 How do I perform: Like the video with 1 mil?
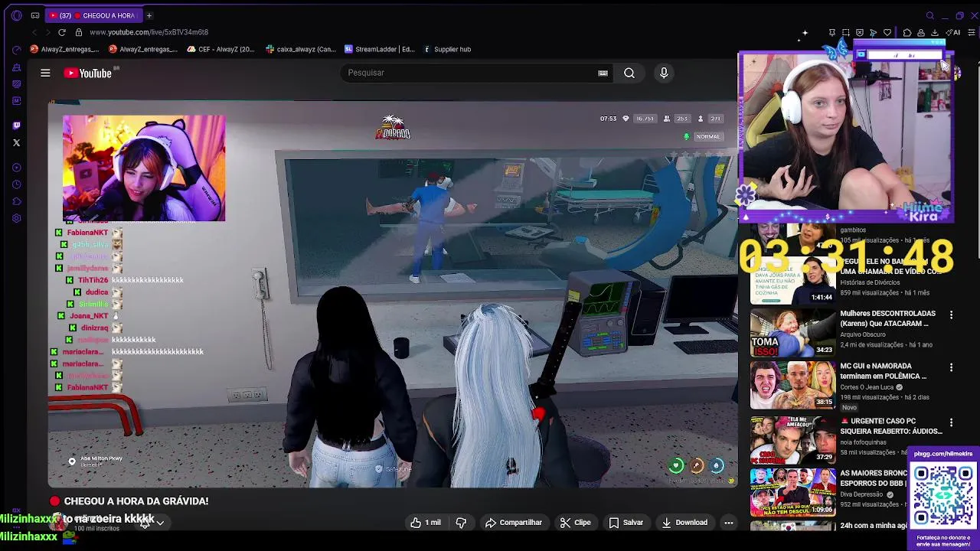tap(425, 523)
